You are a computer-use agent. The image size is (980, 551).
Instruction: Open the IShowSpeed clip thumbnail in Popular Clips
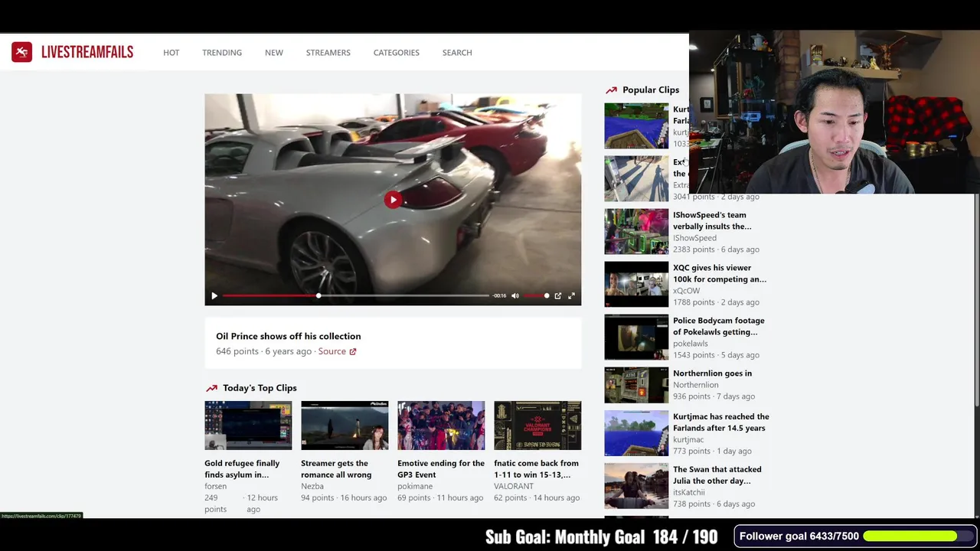[636, 231]
